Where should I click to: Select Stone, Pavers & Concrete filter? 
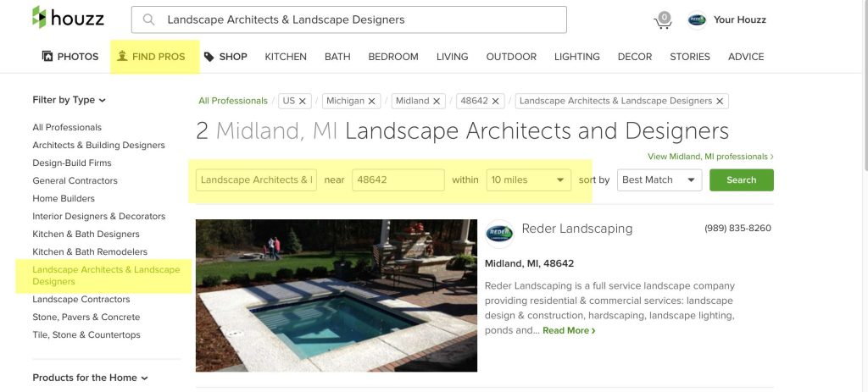click(86, 317)
